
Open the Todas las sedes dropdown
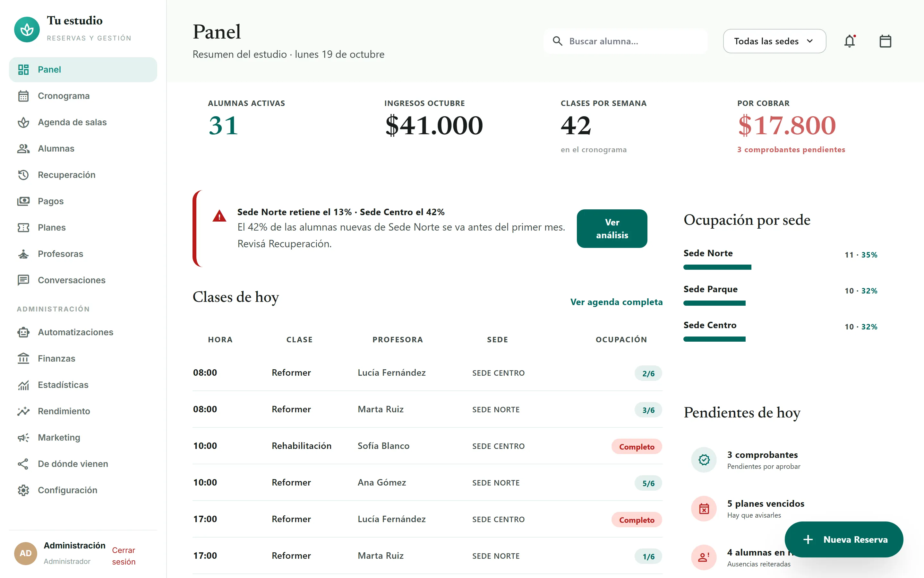[774, 41]
